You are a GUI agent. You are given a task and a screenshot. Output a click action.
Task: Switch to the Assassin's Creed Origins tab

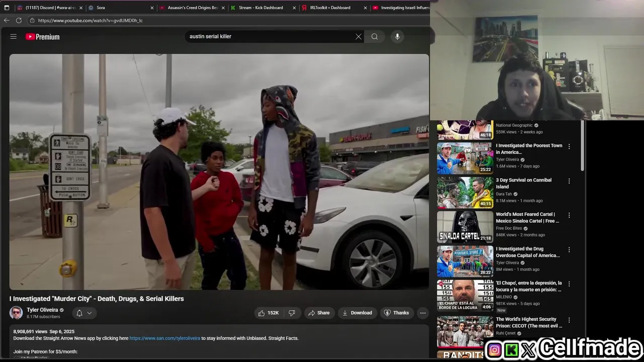[x=193, y=8]
